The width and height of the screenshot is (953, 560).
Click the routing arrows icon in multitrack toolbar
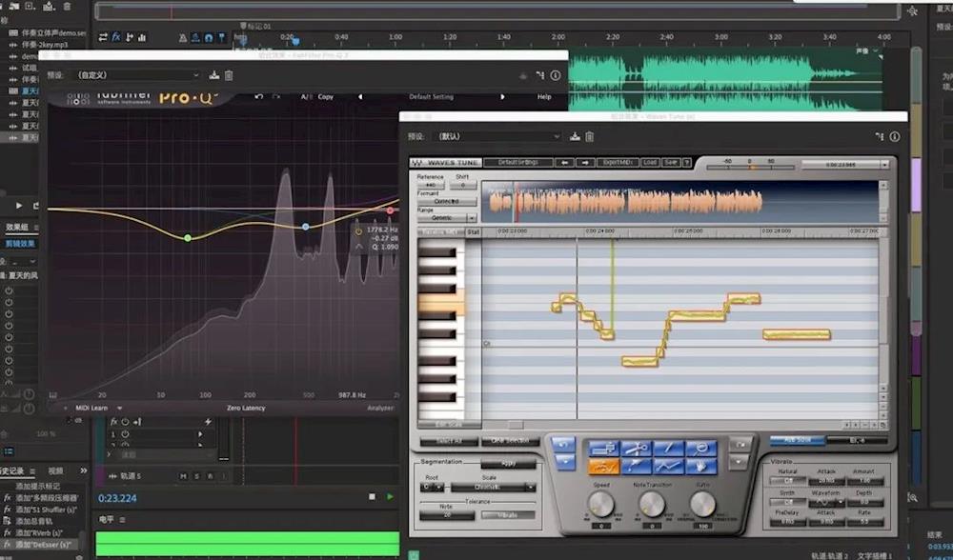coord(103,37)
